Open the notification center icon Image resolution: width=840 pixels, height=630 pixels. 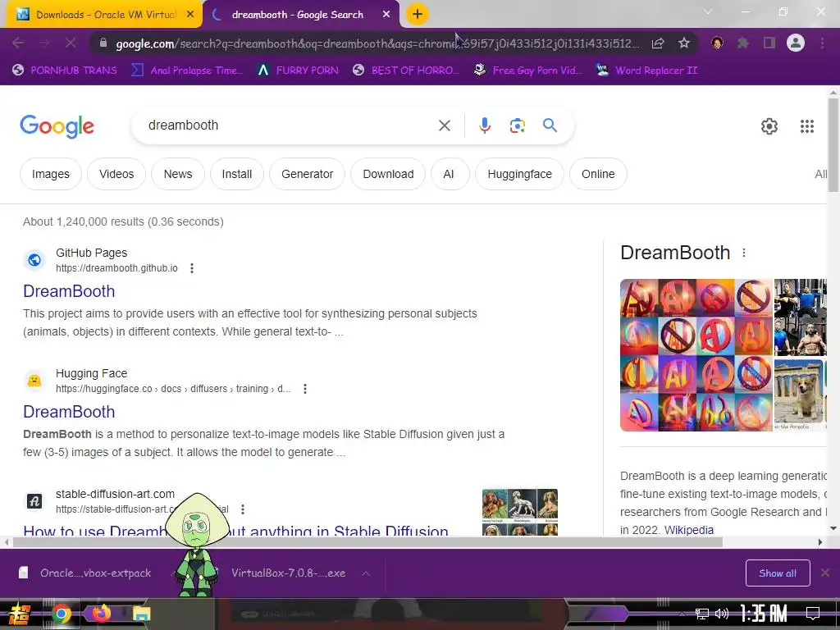coord(813,614)
